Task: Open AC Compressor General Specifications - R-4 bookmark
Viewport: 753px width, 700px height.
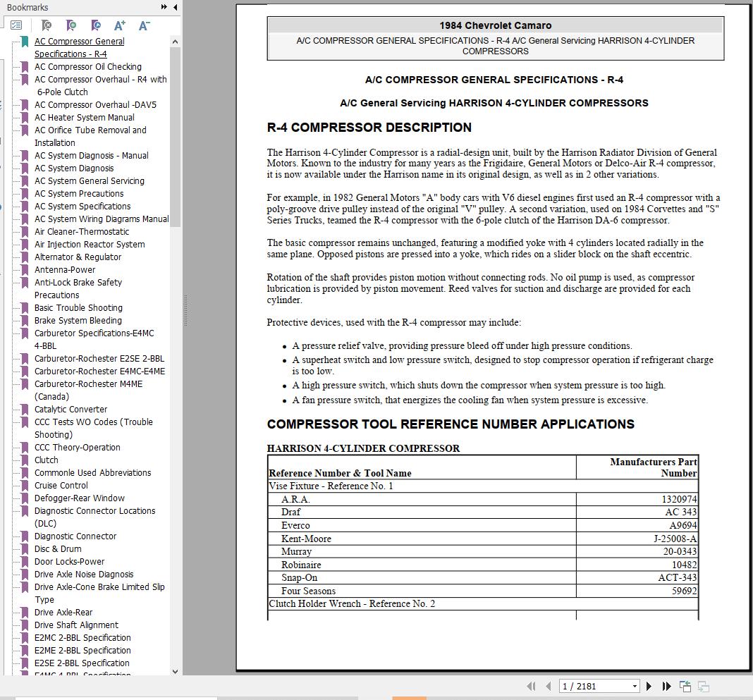Action: 79,47
